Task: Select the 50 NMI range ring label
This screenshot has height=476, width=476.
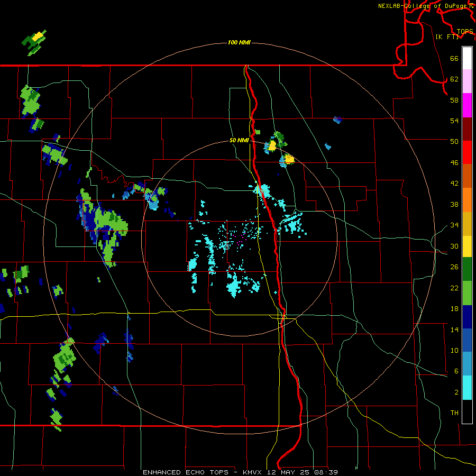Action: pos(239,140)
